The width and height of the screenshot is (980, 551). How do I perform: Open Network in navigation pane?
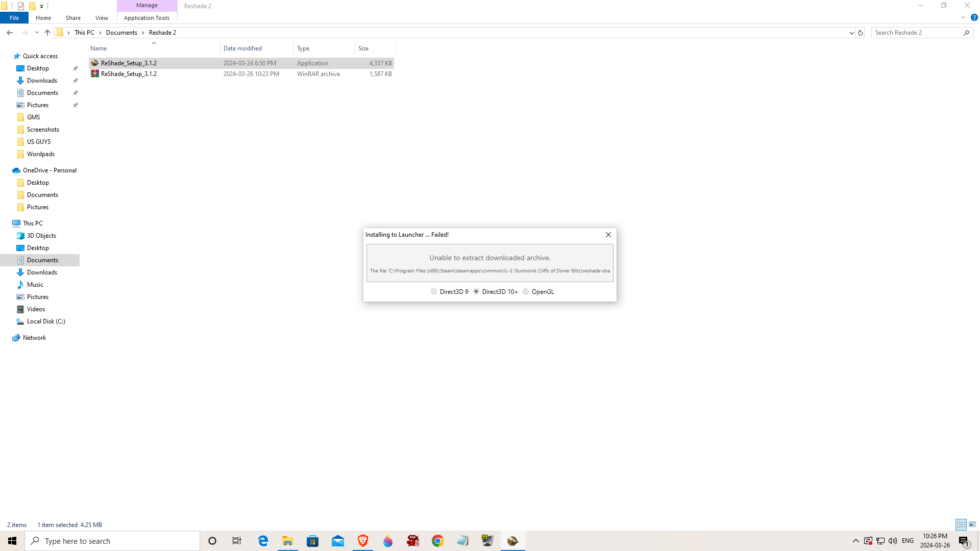point(34,338)
